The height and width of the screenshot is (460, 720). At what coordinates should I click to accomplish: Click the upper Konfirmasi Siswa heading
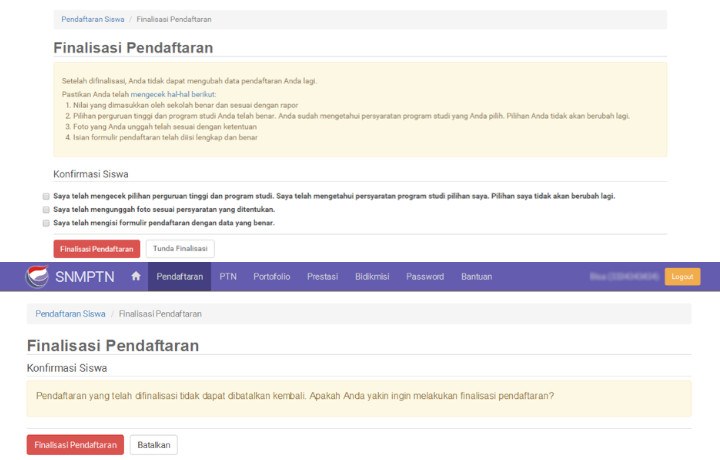click(x=91, y=174)
